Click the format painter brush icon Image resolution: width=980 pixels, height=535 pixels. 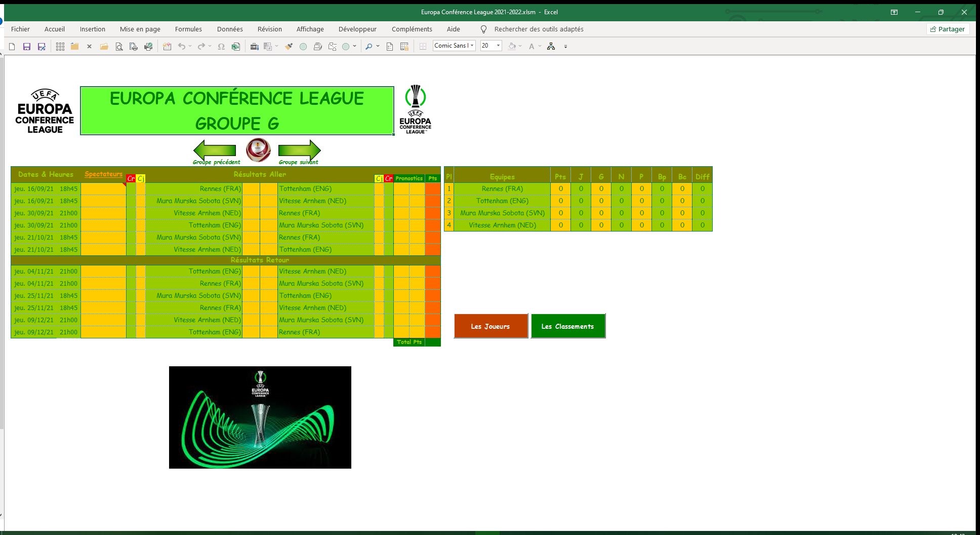pos(289,47)
